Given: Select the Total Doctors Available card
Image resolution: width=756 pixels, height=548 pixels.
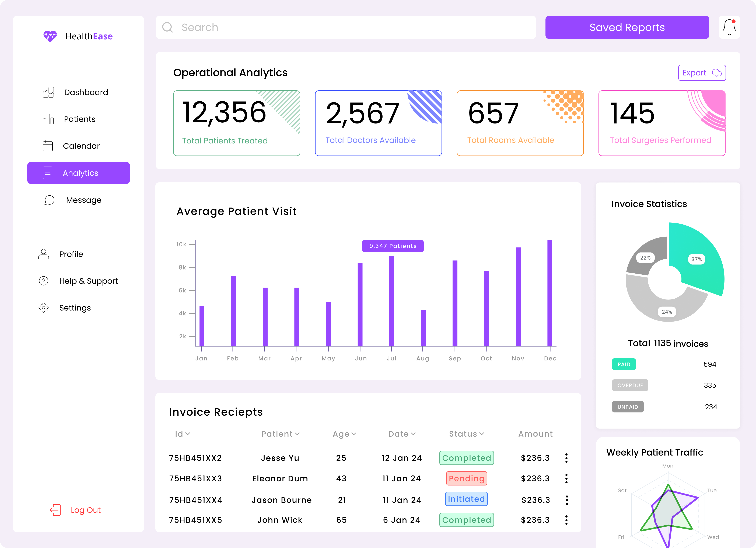Looking at the screenshot, I should (x=378, y=123).
